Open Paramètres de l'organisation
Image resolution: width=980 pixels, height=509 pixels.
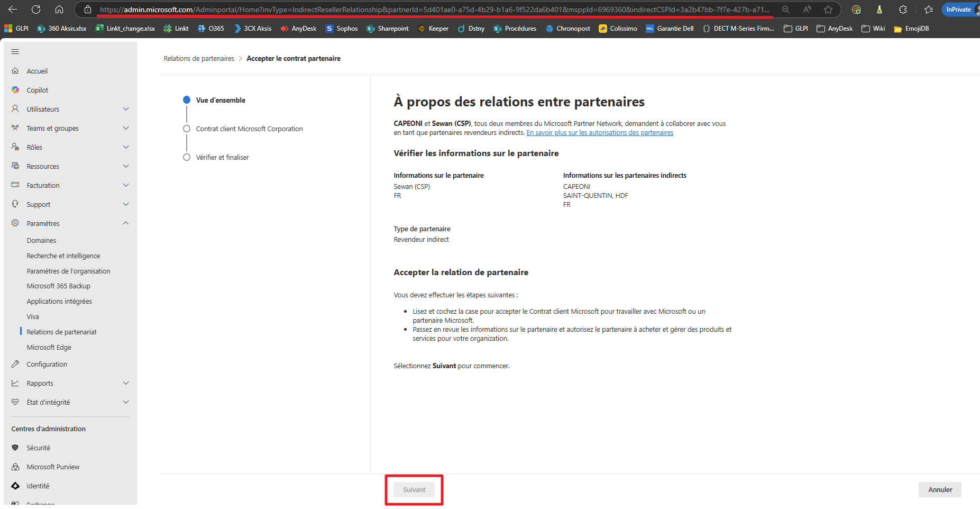pyautogui.click(x=69, y=271)
